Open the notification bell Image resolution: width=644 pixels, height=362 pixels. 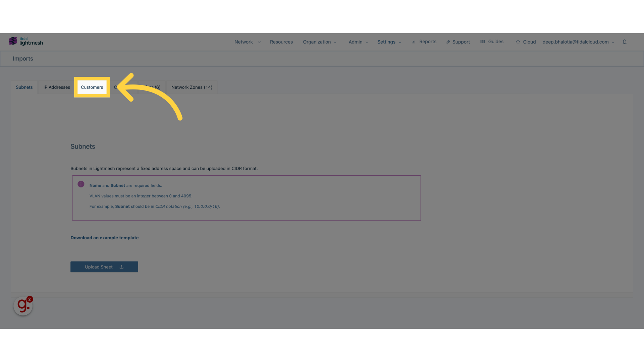625,42
